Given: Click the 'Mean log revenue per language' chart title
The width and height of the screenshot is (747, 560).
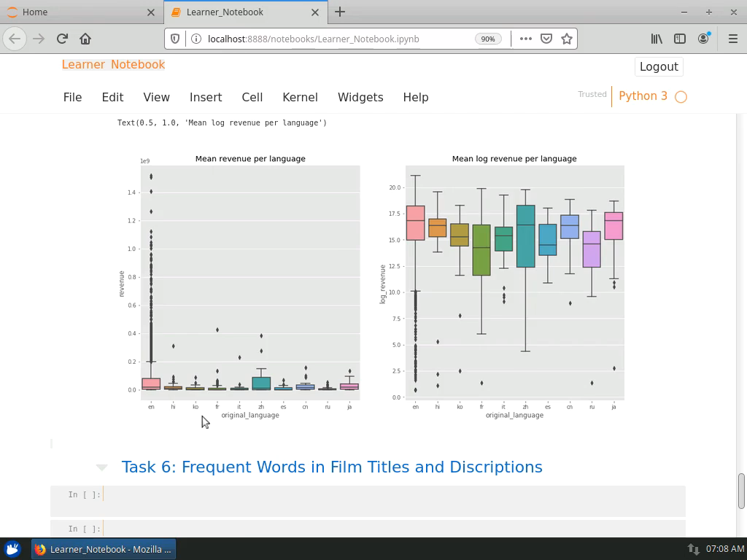Looking at the screenshot, I should click(514, 158).
